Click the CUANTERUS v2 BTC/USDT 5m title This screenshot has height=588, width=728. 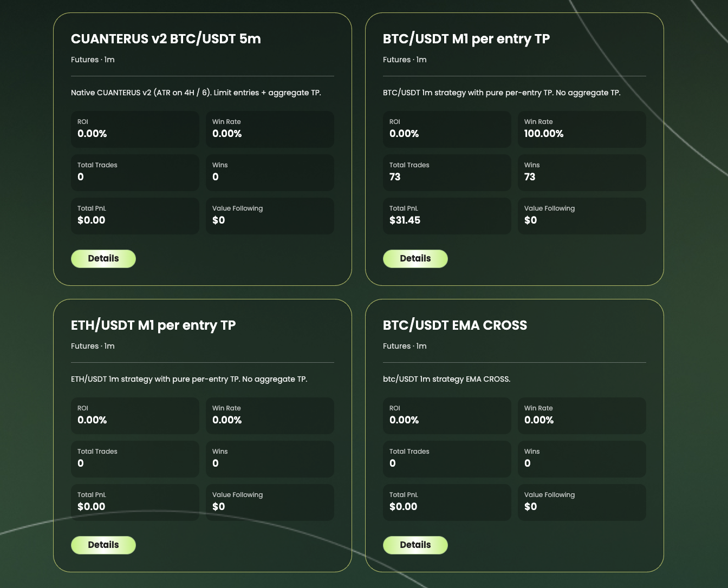(166, 39)
